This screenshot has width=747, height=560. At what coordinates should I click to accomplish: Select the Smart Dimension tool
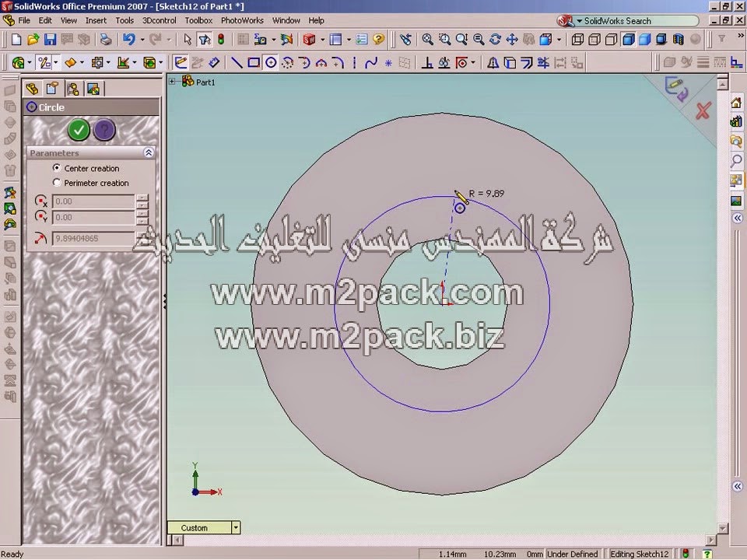click(x=214, y=62)
